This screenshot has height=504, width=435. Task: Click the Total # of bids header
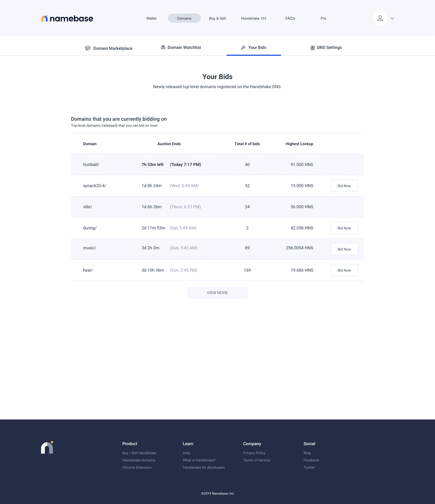(x=247, y=144)
